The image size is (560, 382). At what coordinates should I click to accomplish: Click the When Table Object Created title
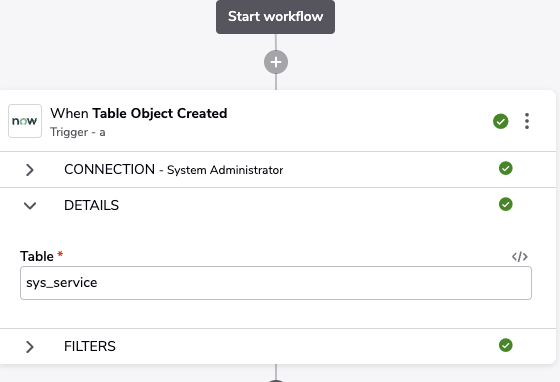(139, 114)
